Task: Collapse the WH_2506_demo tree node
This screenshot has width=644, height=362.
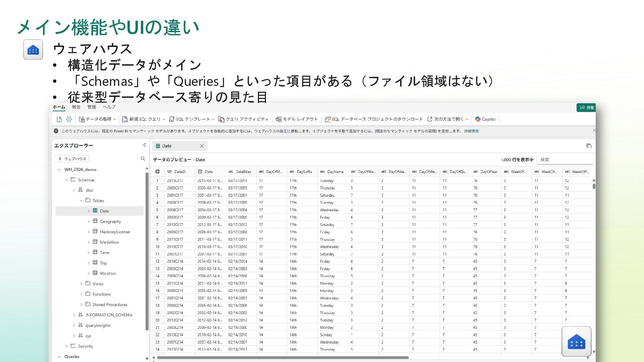Action: point(59,170)
